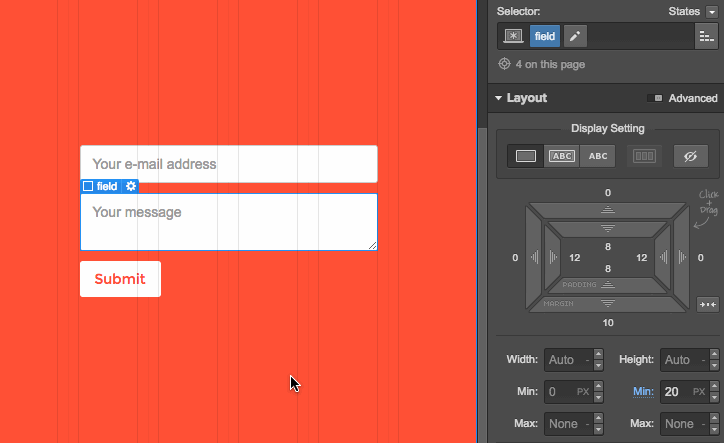Click the left margin value 0
The height and width of the screenshot is (443, 724).
click(x=515, y=258)
